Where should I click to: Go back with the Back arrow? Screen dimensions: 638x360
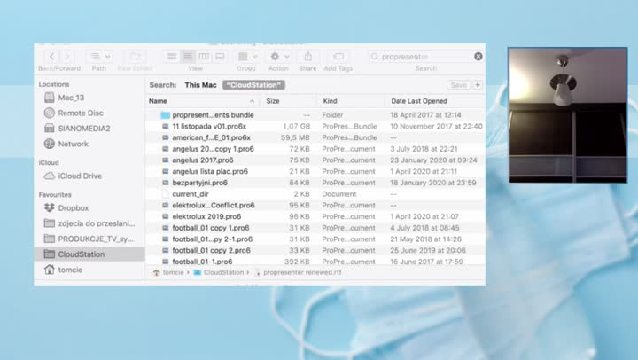[x=52, y=56]
